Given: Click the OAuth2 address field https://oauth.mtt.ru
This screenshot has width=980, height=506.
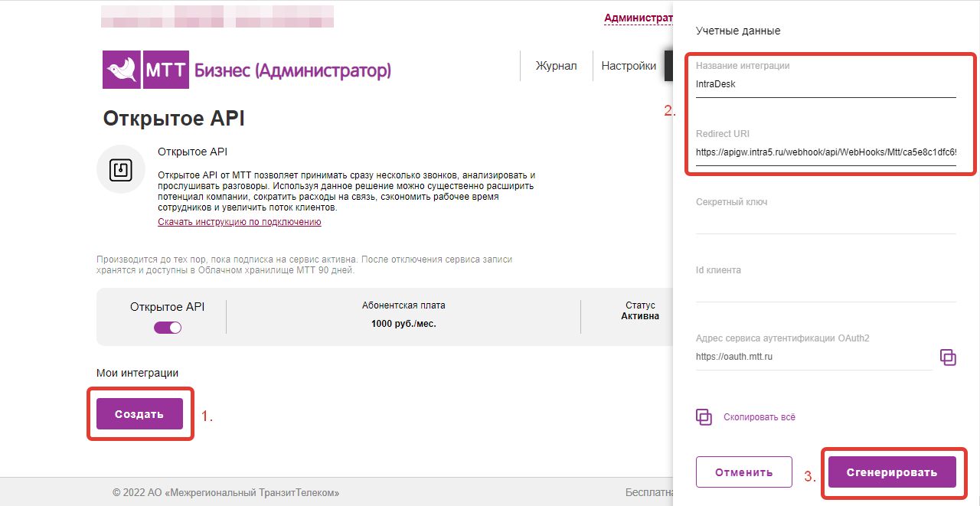Looking at the screenshot, I should (x=814, y=357).
